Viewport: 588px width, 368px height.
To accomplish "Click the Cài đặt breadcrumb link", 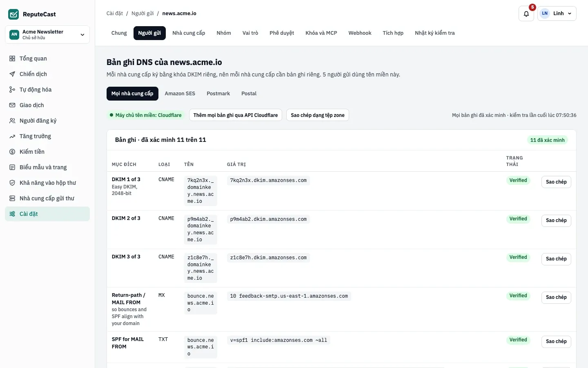I will [115, 13].
